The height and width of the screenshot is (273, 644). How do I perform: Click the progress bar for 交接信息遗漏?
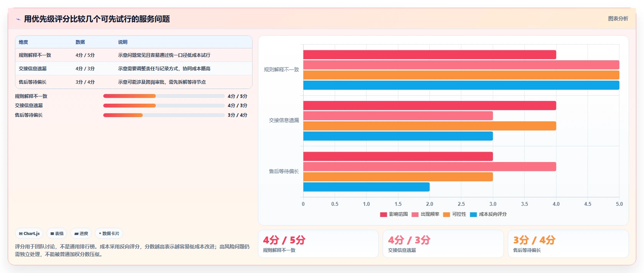pos(164,106)
